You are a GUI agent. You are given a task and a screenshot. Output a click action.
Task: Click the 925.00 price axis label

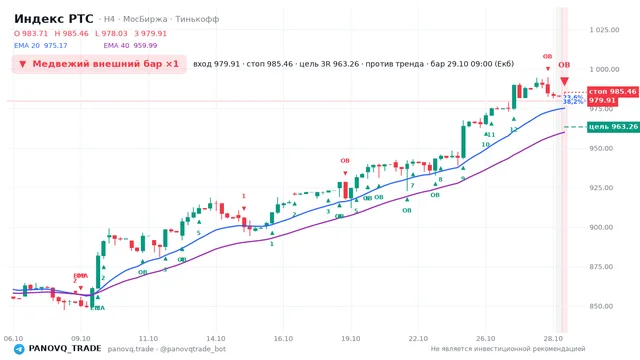tap(601, 188)
